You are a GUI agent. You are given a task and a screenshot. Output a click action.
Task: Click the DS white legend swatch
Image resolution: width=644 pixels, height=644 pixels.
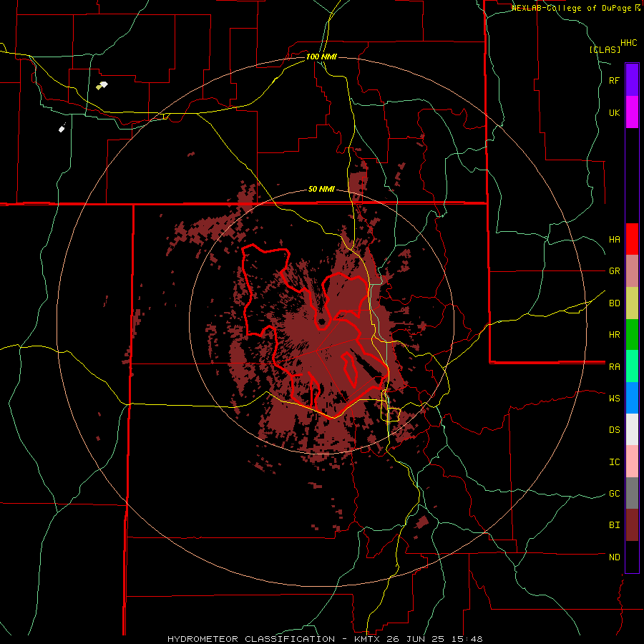point(632,429)
